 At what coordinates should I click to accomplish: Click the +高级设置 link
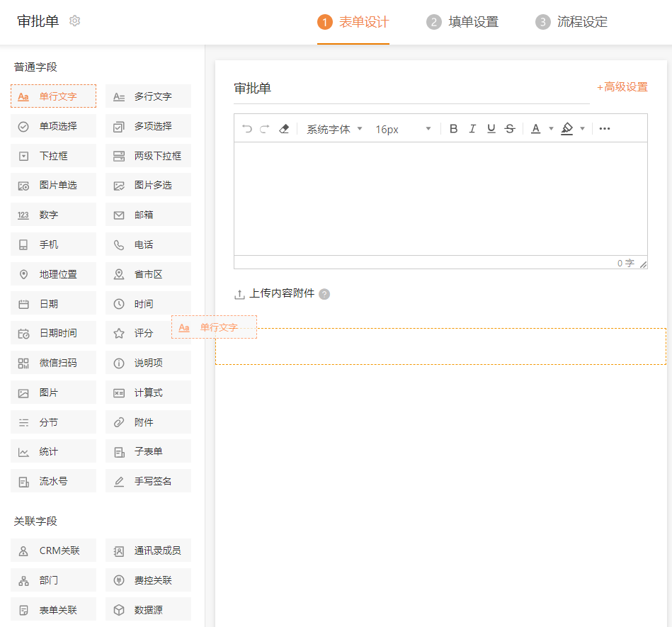[622, 87]
